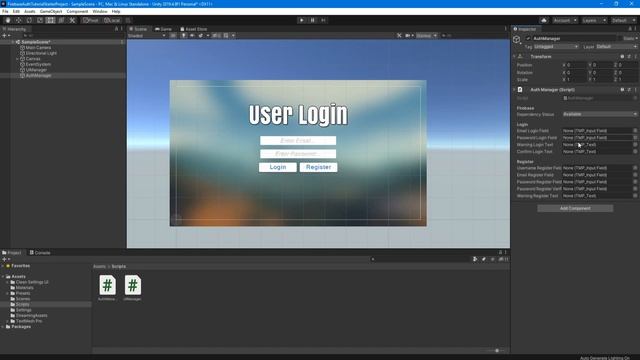
Task: Click the Pause button
Action: tap(313, 20)
